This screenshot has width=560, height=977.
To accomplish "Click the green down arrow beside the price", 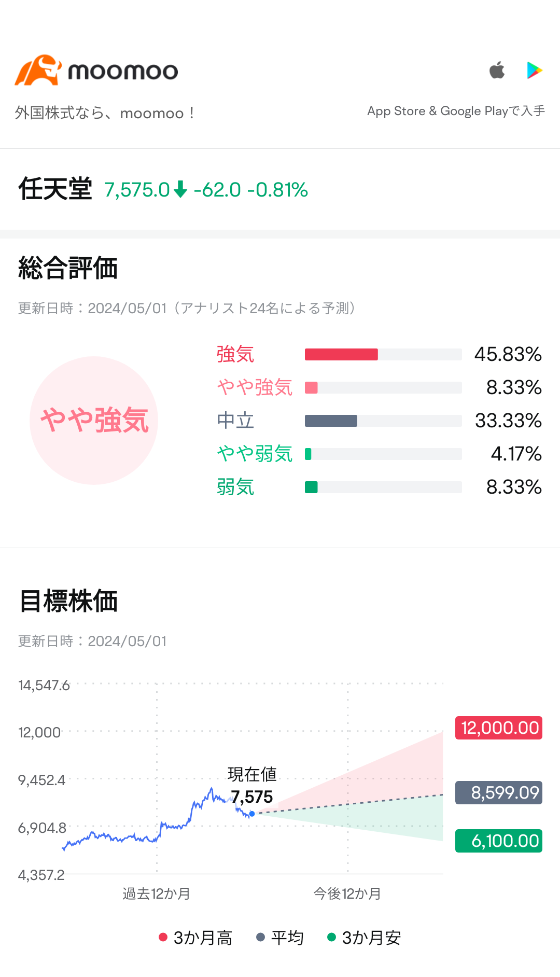I will [x=180, y=190].
